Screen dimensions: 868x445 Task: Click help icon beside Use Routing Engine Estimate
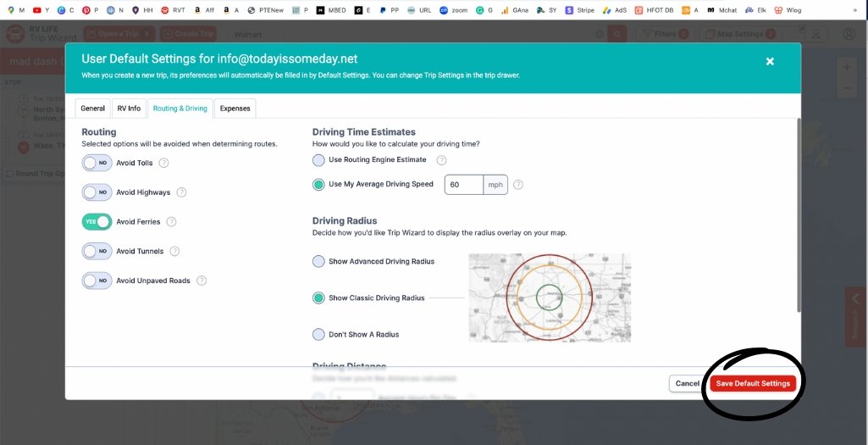[441, 160]
